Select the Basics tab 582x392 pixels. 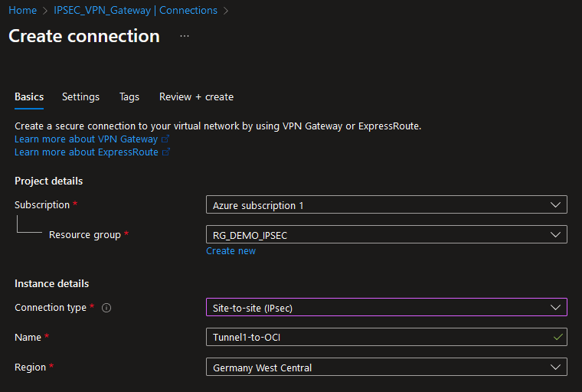click(x=29, y=97)
